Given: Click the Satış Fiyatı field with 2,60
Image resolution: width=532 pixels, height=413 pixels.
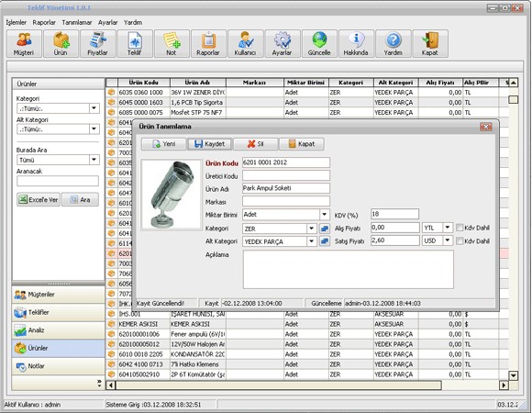Looking at the screenshot, I should point(395,240).
